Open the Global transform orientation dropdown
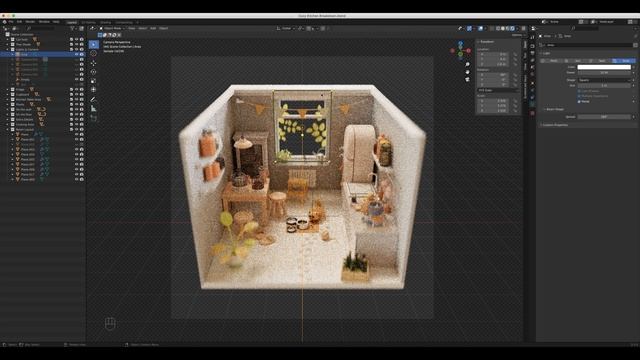The image size is (640, 360). tap(286, 29)
